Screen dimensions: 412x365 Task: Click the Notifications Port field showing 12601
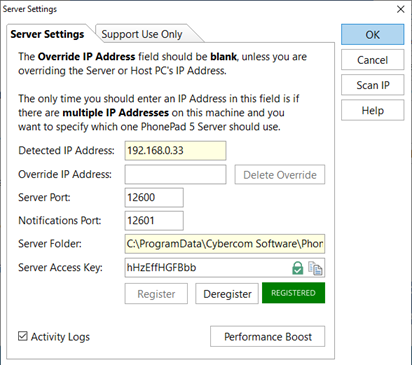[154, 221]
